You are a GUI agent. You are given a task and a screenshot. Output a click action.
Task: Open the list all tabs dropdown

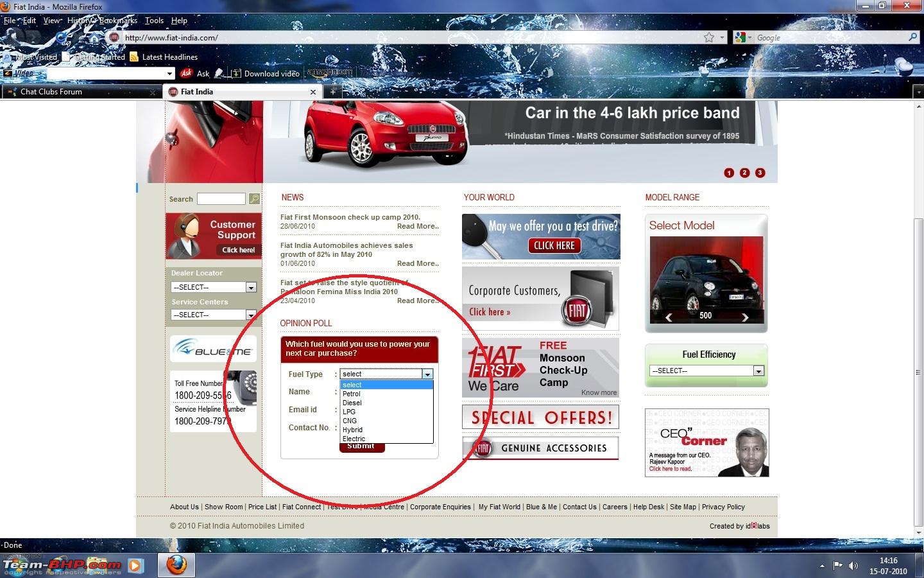(x=919, y=92)
